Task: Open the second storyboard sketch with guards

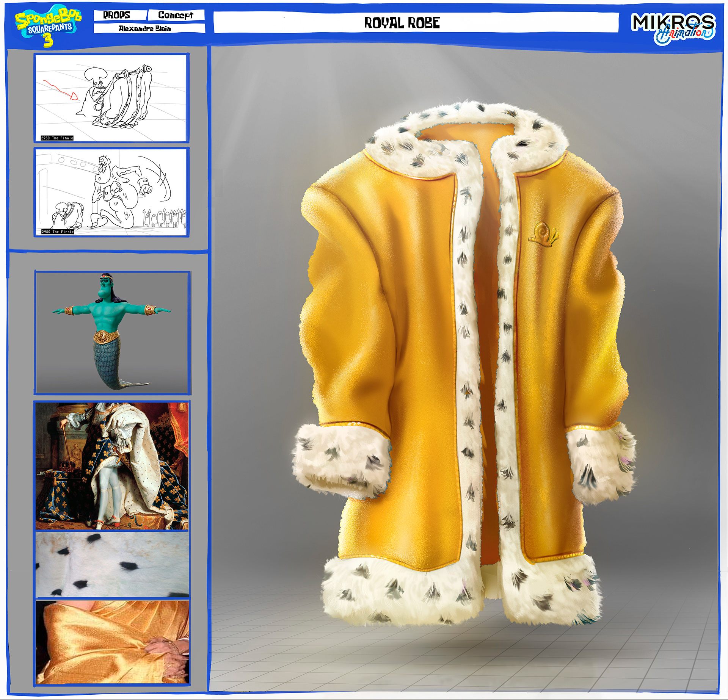Action: click(x=111, y=192)
